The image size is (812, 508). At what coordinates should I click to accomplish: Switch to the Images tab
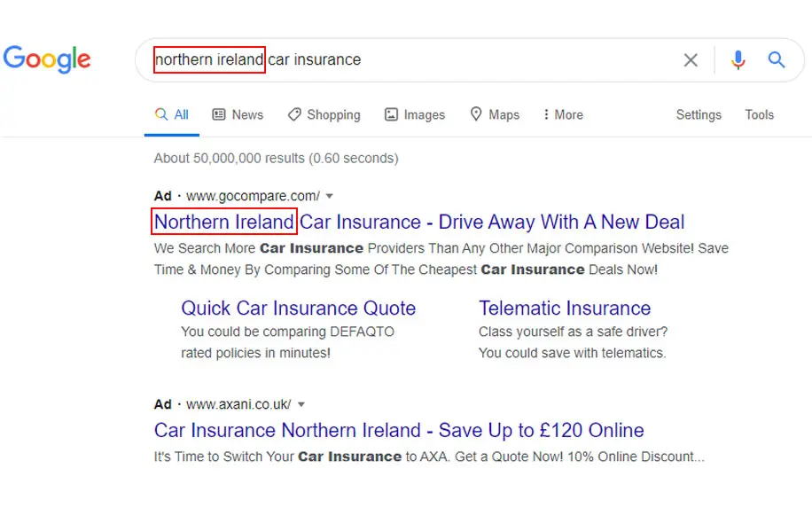(415, 114)
